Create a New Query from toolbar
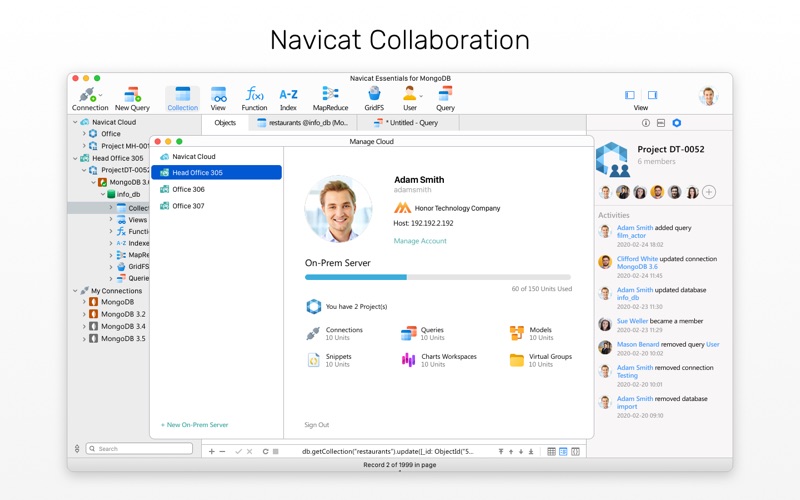Image resolution: width=800 pixels, height=500 pixels. click(x=132, y=99)
